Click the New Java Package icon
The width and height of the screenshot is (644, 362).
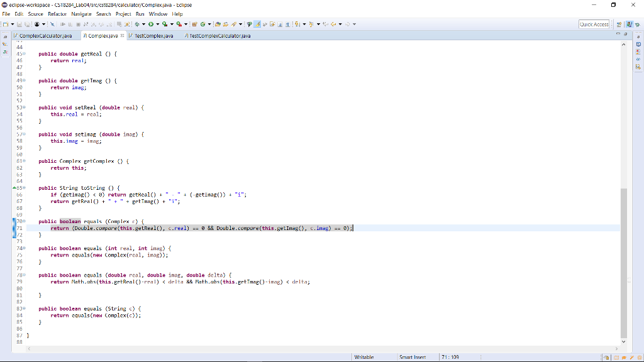195,25
